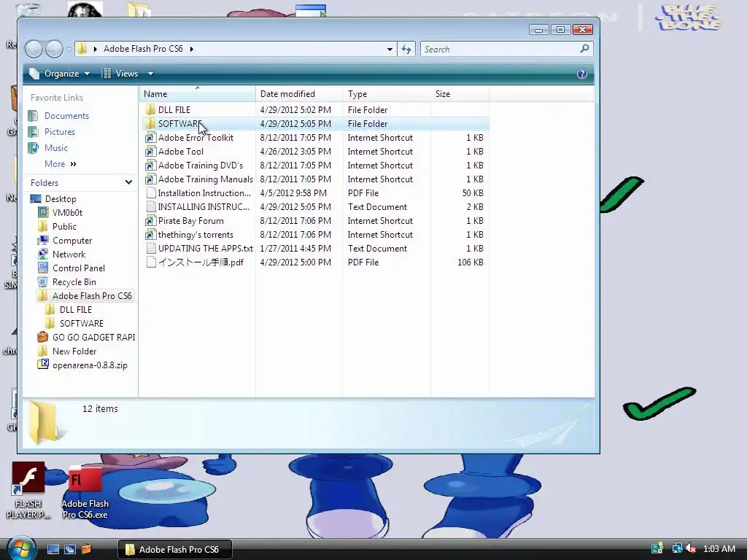Select Adobe Flash Pro CS6.exe desktop icon
The image size is (747, 560).
(85, 493)
